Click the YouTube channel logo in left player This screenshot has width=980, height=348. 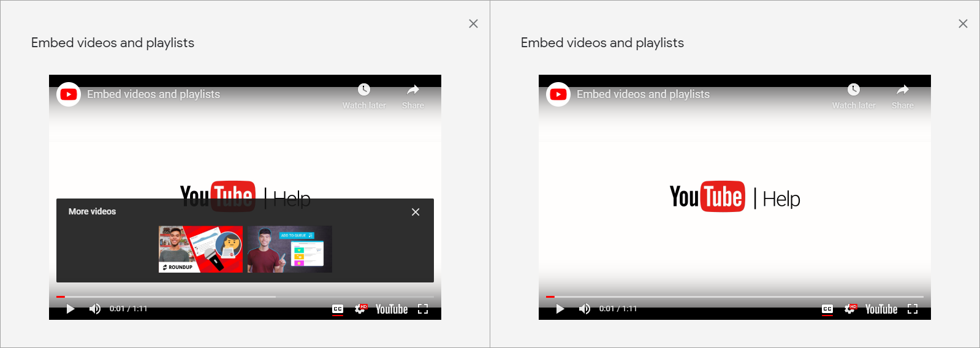pos(69,94)
